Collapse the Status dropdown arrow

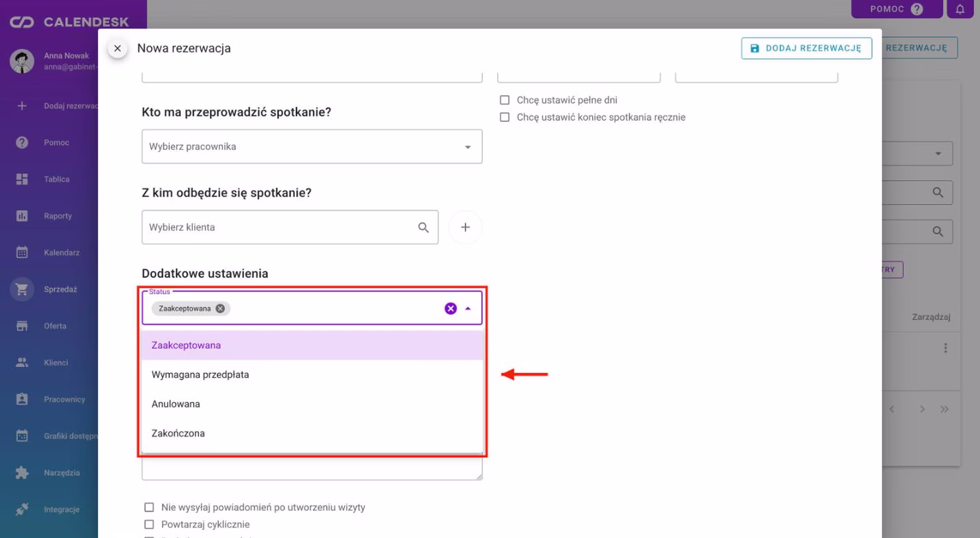tap(468, 308)
